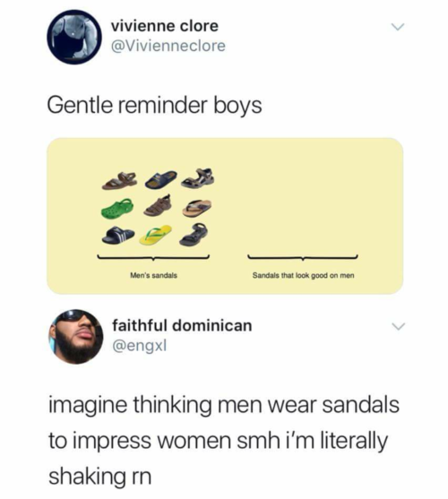This screenshot has height=499, width=448.
Task: Open the @Vivienneclore handle
Action: click(168, 46)
